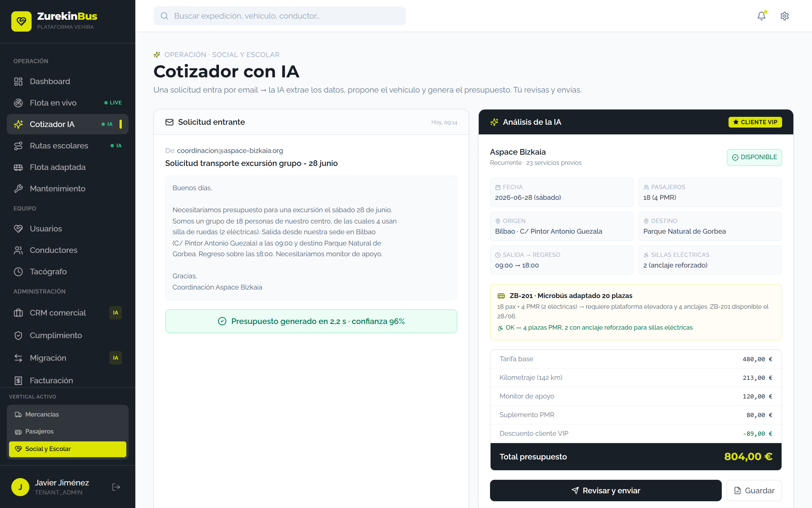Open Rutas escolares section
The width and height of the screenshot is (812, 508).
point(67,146)
